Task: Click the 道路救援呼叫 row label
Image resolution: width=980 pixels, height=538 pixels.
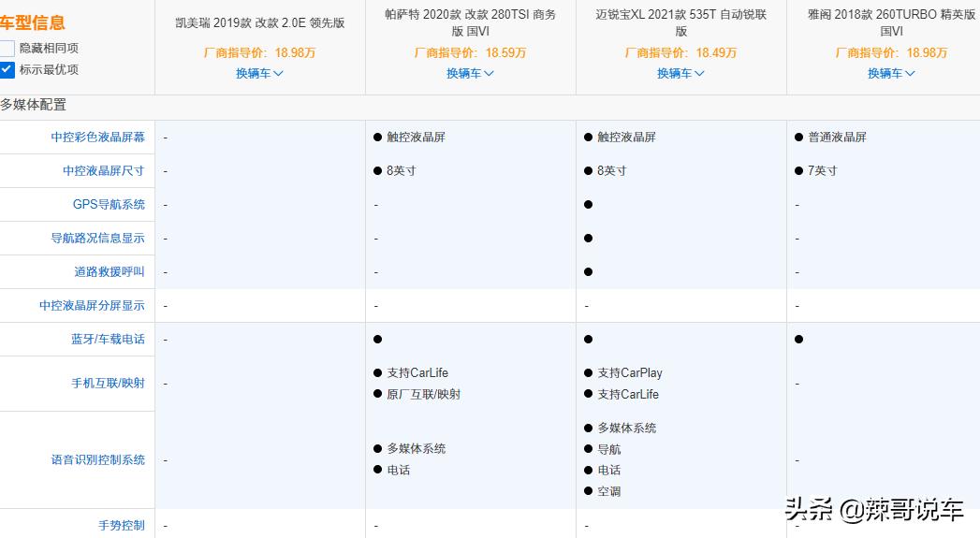Action: 110,272
